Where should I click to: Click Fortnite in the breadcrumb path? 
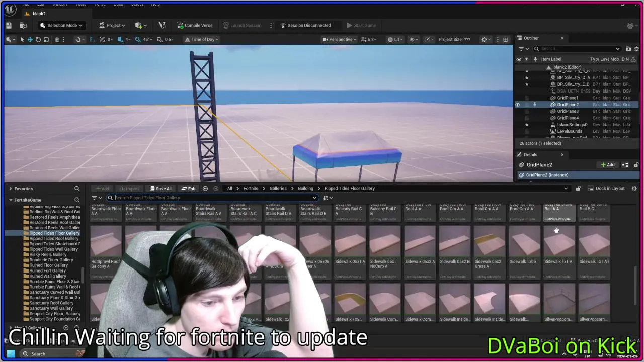pyautogui.click(x=251, y=189)
